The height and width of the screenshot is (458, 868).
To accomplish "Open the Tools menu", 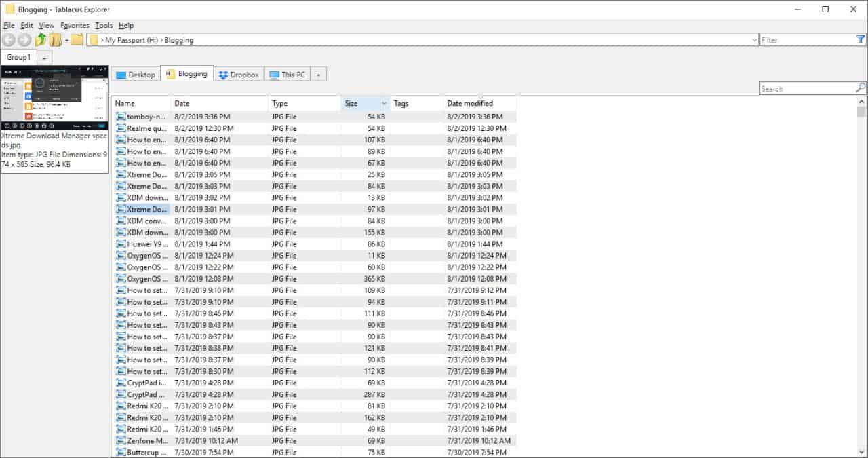I will [x=103, y=25].
